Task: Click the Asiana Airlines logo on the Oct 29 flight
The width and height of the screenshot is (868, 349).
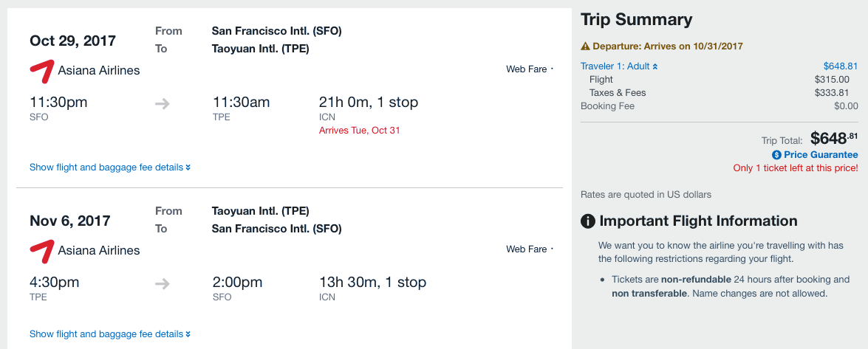Action: coord(41,71)
